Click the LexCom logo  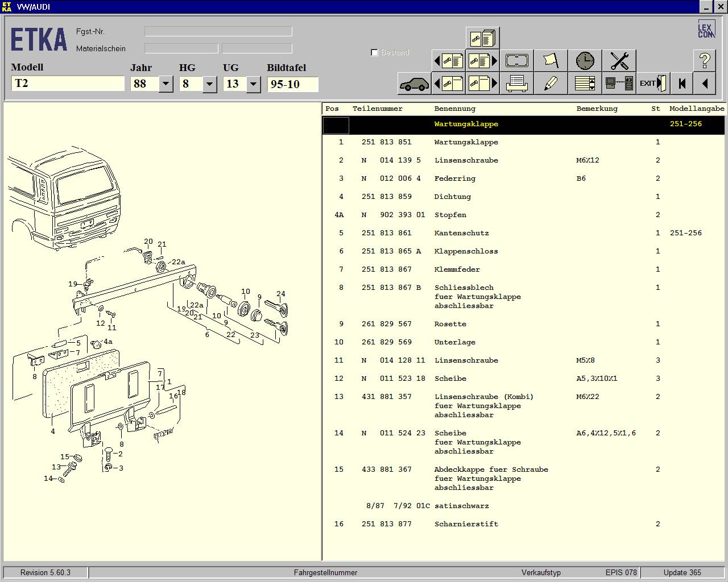tap(706, 29)
